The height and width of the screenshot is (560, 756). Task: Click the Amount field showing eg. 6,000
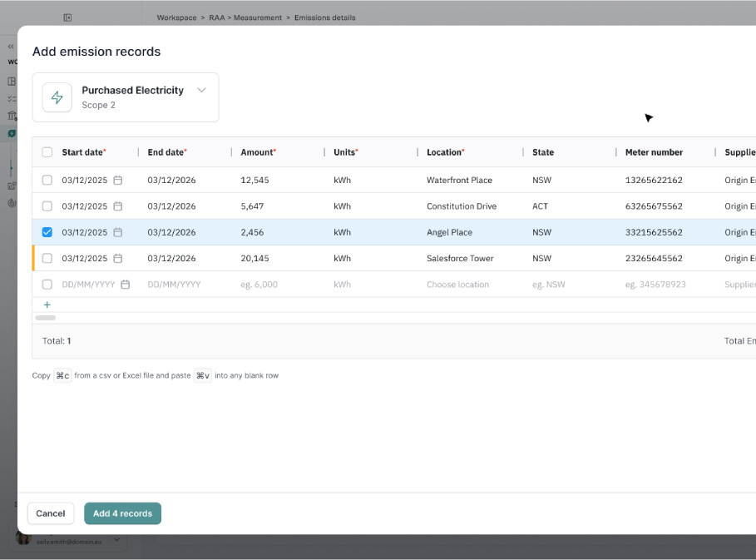pos(259,284)
